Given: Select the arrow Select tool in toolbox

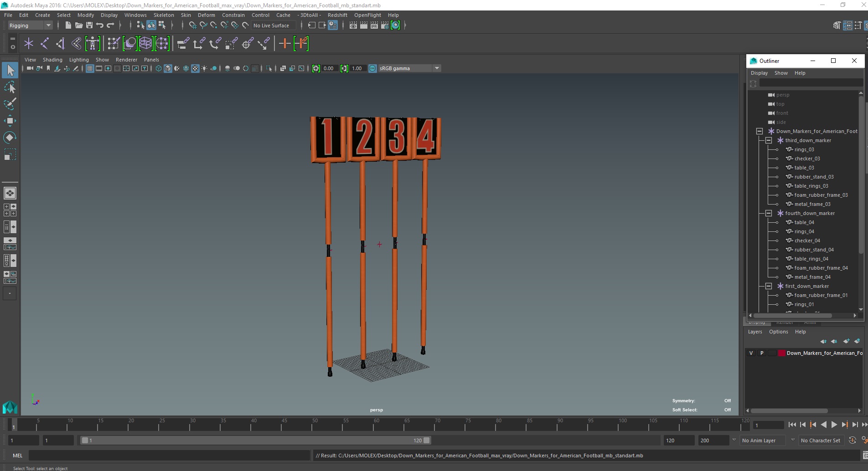Looking at the screenshot, I should 10,70.
